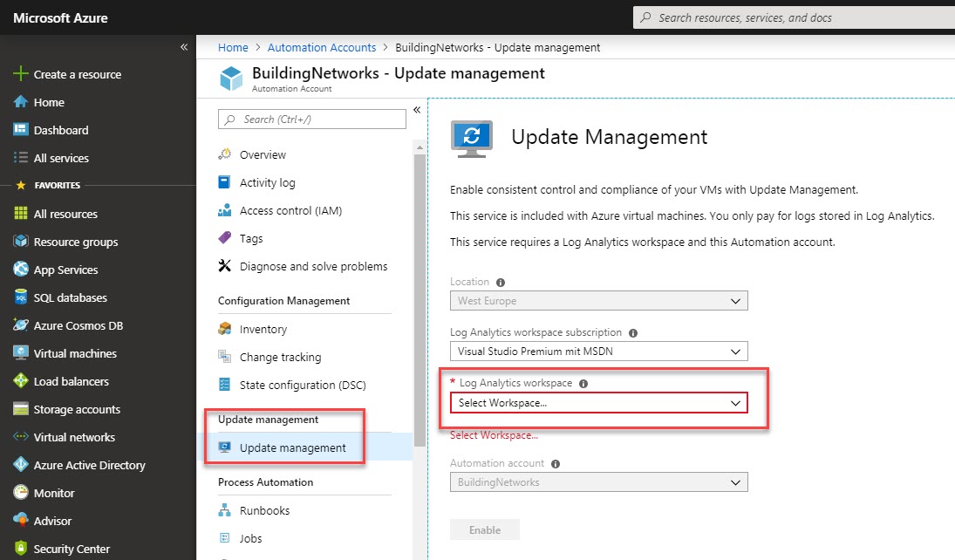
Task: Click the Azure Cosmos DB icon
Action: coord(21,324)
